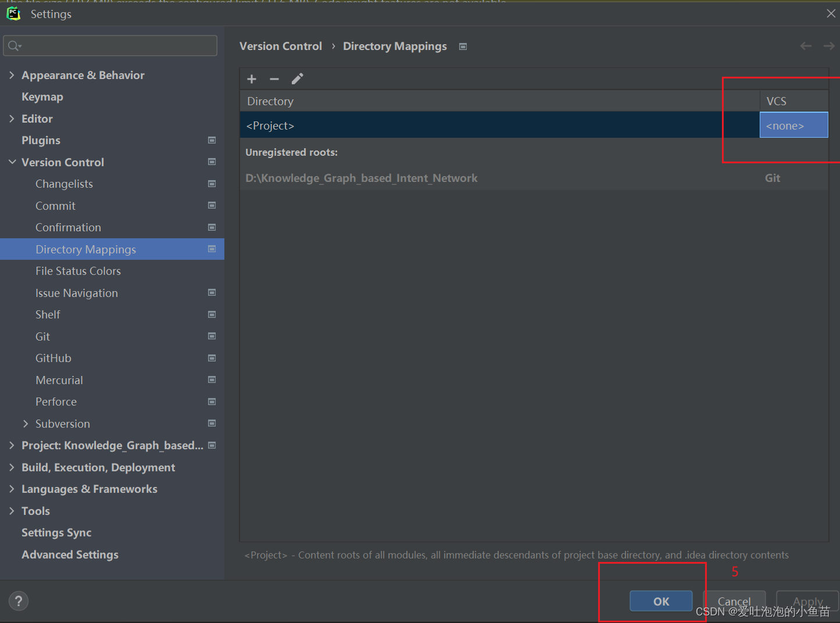The image size is (840, 623).
Task: Click Git label of unregistered root row
Action: 773,178
